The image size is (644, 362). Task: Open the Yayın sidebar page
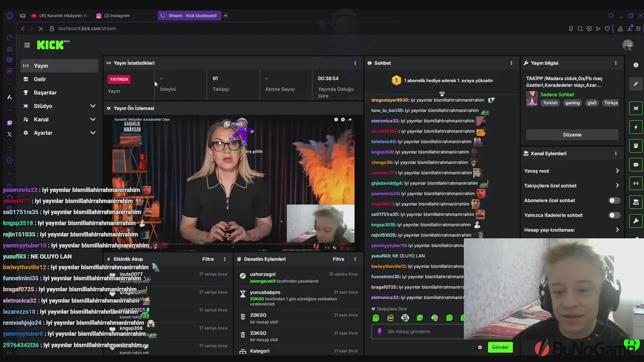coord(59,66)
